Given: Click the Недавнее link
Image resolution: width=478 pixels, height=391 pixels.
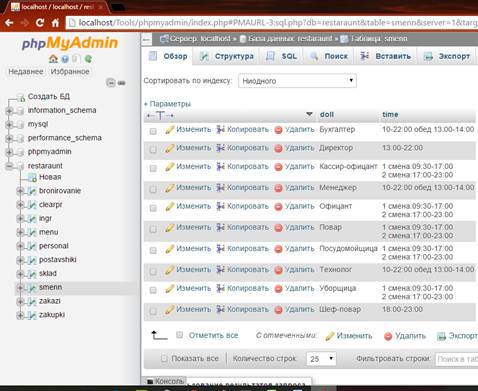Looking at the screenshot, I should 26,72.
